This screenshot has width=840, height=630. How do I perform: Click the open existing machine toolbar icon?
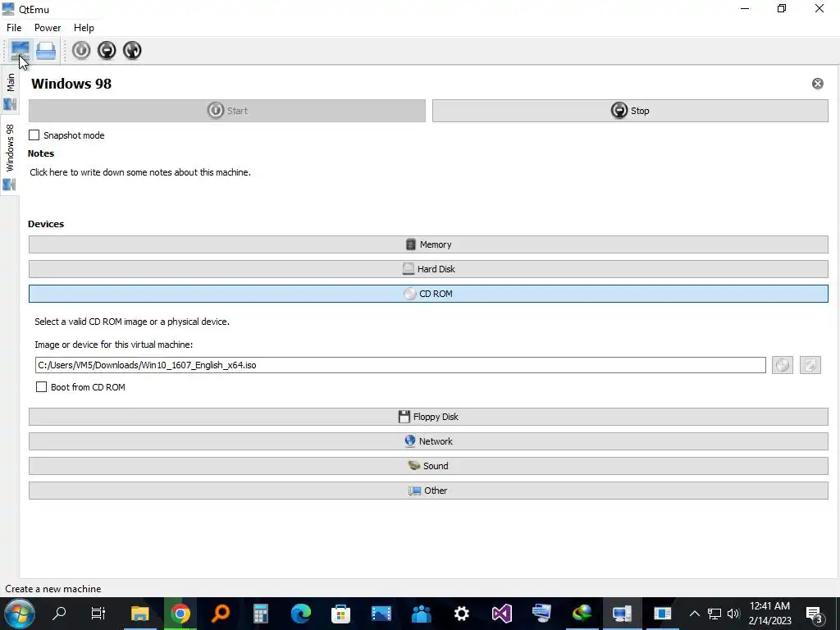[x=46, y=50]
